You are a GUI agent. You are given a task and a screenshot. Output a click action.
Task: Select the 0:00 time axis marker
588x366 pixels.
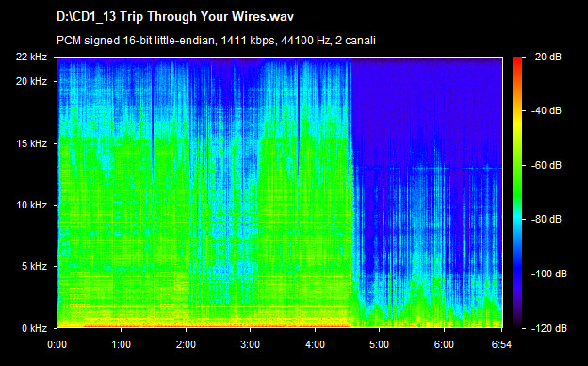(x=57, y=344)
